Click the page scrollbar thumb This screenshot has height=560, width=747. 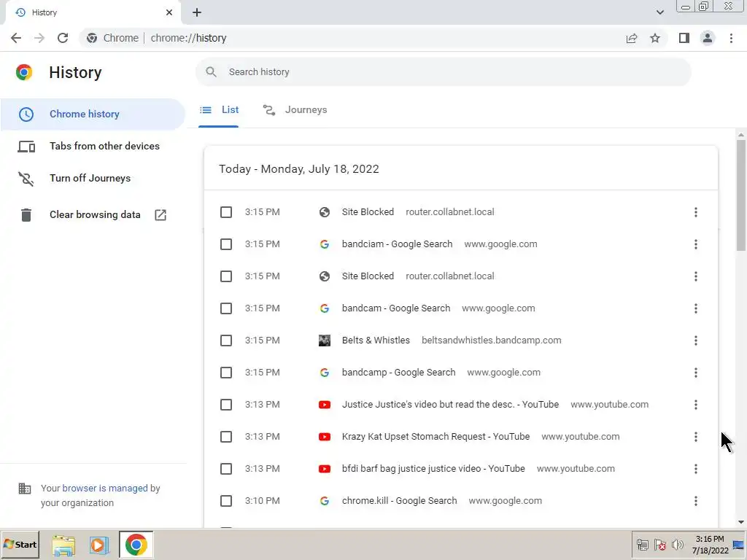pyautogui.click(x=741, y=195)
